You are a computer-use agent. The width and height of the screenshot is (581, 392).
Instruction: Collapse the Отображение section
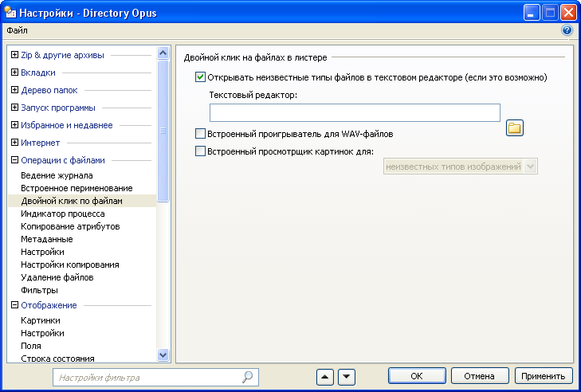pyautogui.click(x=14, y=305)
